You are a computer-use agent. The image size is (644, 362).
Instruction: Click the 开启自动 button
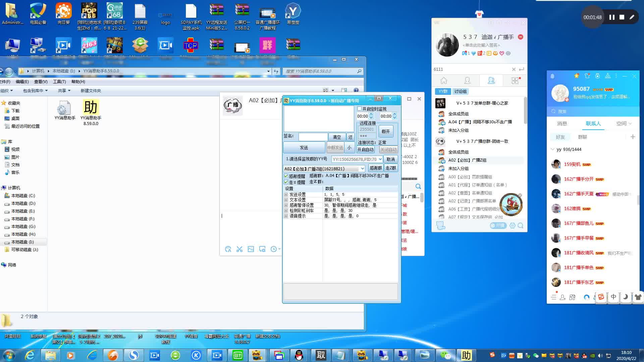(x=365, y=149)
